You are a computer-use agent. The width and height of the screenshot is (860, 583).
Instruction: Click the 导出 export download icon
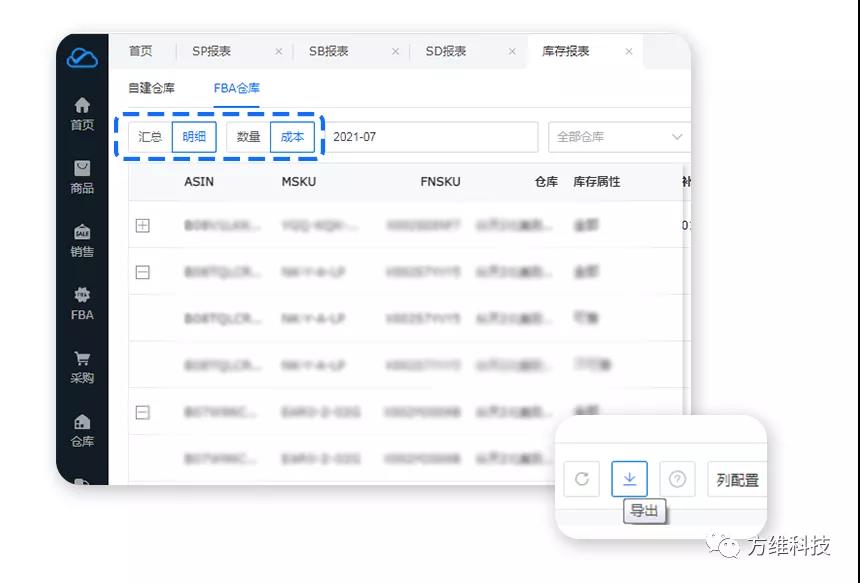[x=629, y=479]
